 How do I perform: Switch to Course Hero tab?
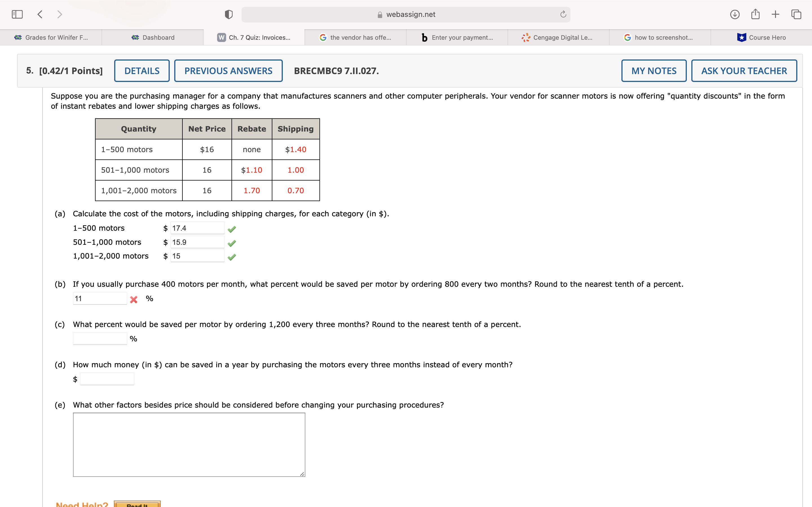[761, 37]
